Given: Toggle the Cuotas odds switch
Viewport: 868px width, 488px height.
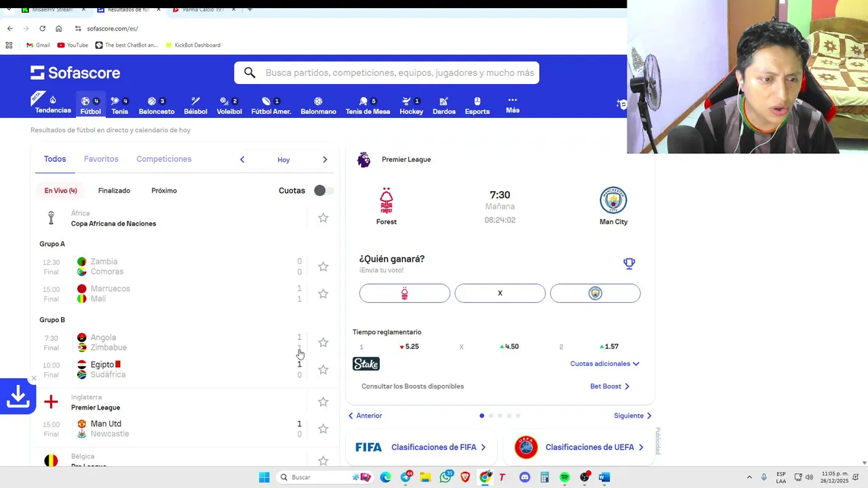Looking at the screenshot, I should [x=323, y=190].
